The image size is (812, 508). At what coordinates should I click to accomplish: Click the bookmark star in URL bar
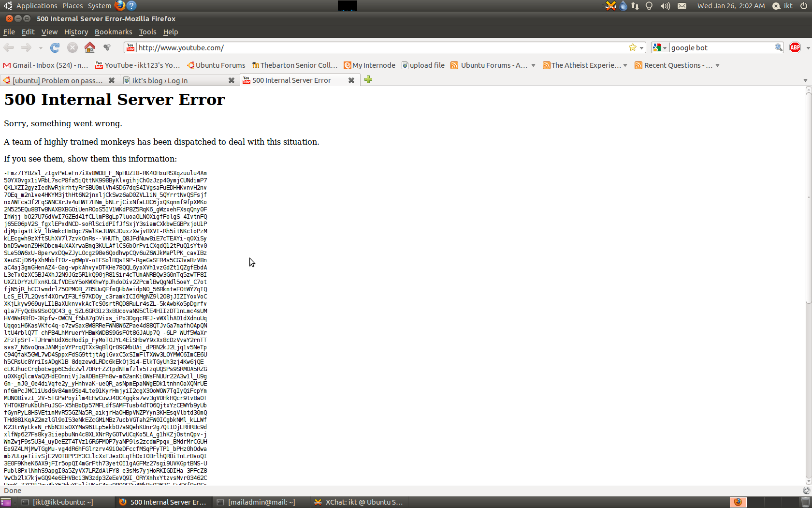633,47
